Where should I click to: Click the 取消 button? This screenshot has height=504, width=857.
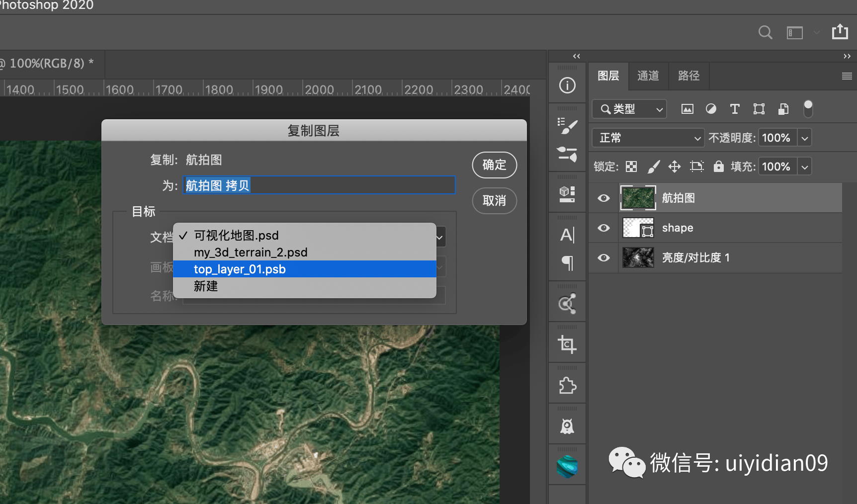[494, 201]
